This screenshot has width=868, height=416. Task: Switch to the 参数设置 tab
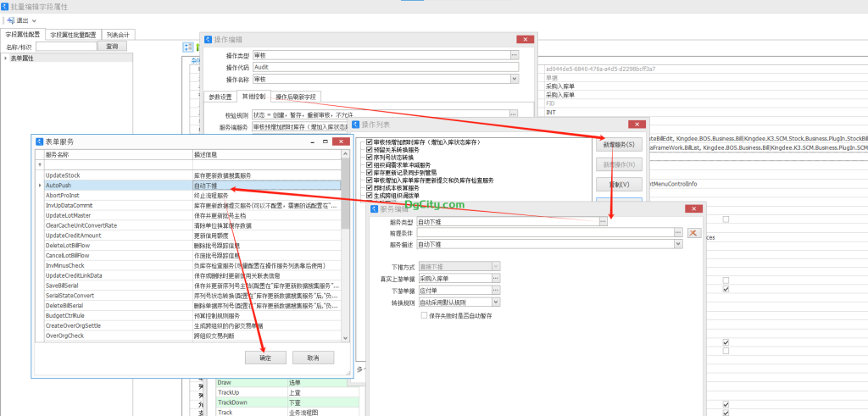(220, 97)
